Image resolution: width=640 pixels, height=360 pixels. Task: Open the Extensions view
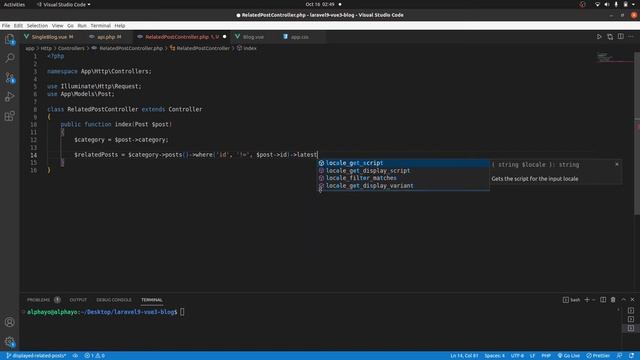pyautogui.click(x=9, y=116)
